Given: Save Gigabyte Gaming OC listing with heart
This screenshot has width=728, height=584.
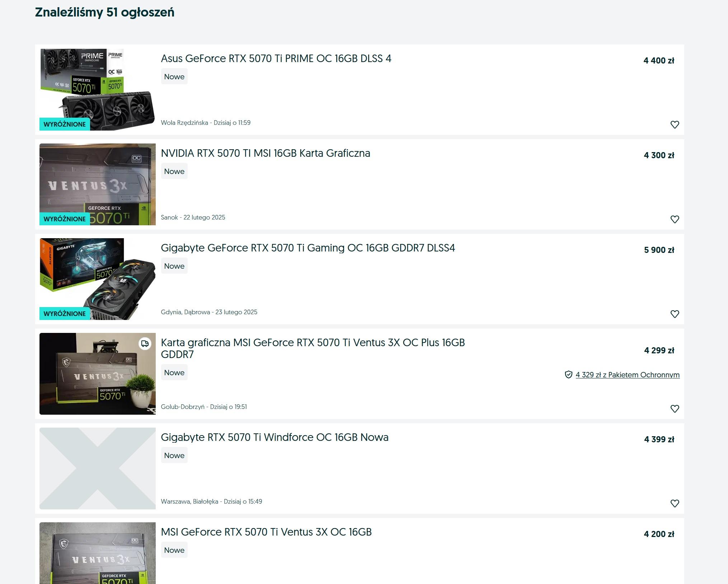Looking at the screenshot, I should point(675,314).
